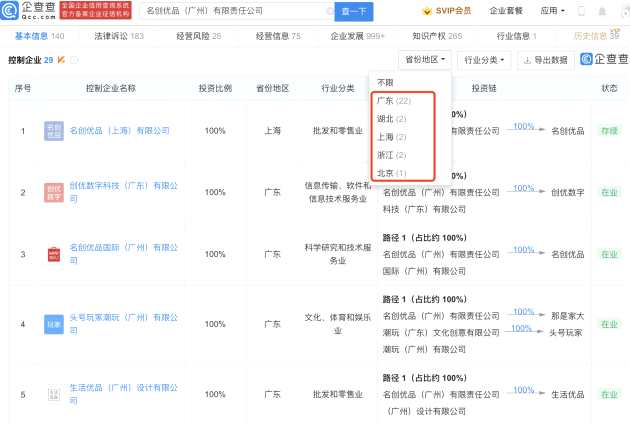Open the Qichacha home logo
The image size is (630, 425).
point(28,10)
